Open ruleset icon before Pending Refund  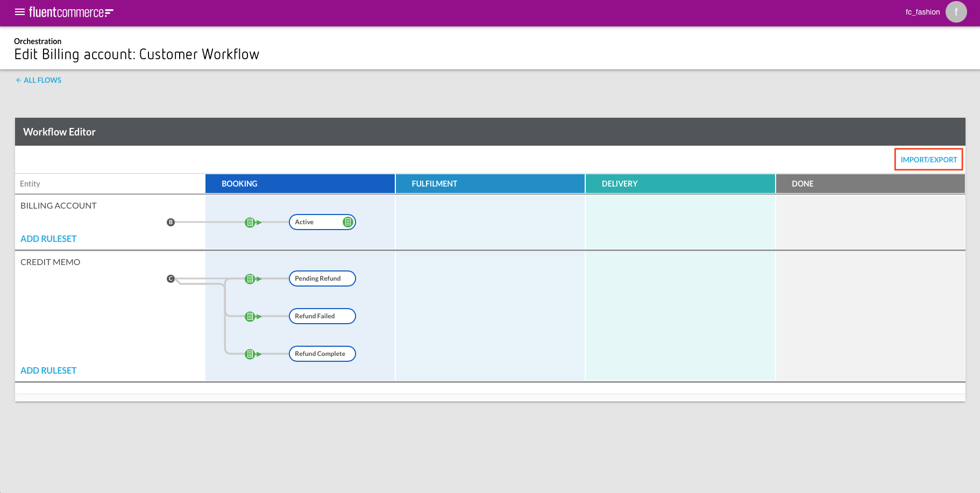coord(250,278)
